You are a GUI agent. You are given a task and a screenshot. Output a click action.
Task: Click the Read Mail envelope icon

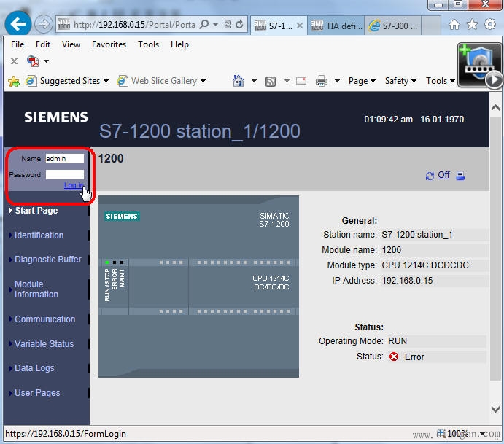(x=301, y=81)
